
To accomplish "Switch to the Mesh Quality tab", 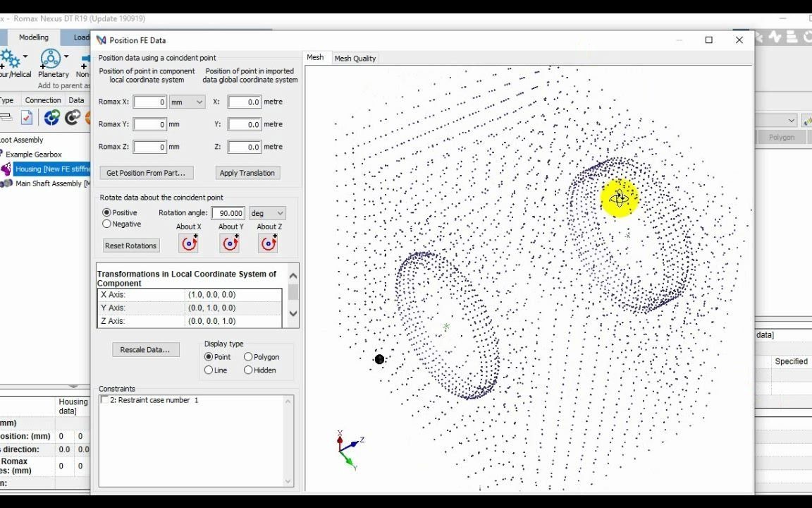I will point(355,59).
